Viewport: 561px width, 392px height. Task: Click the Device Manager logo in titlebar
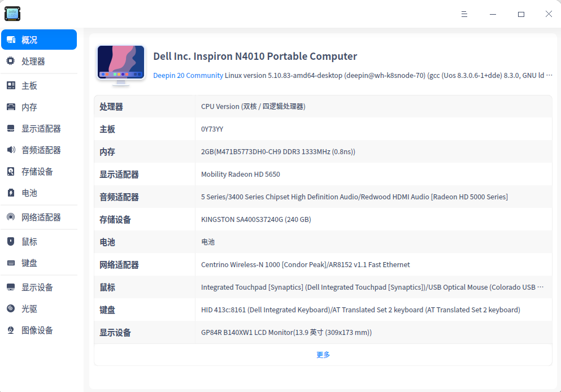point(12,14)
